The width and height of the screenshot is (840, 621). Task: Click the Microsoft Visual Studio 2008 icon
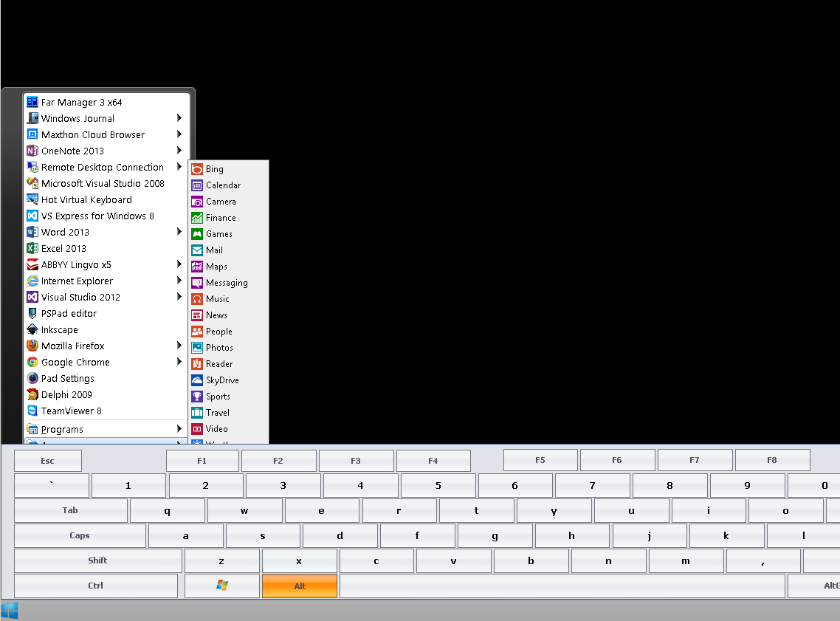32,183
